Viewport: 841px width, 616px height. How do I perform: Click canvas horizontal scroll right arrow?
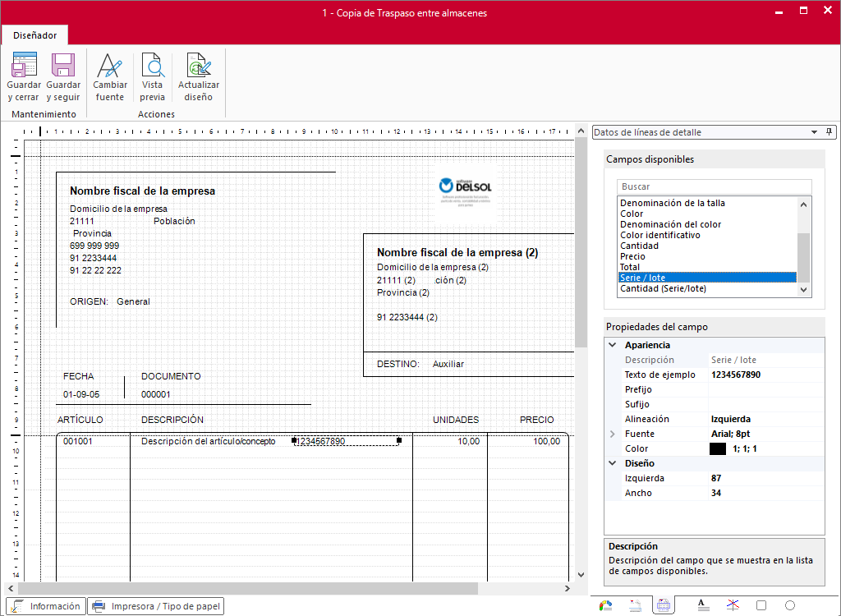(568, 589)
